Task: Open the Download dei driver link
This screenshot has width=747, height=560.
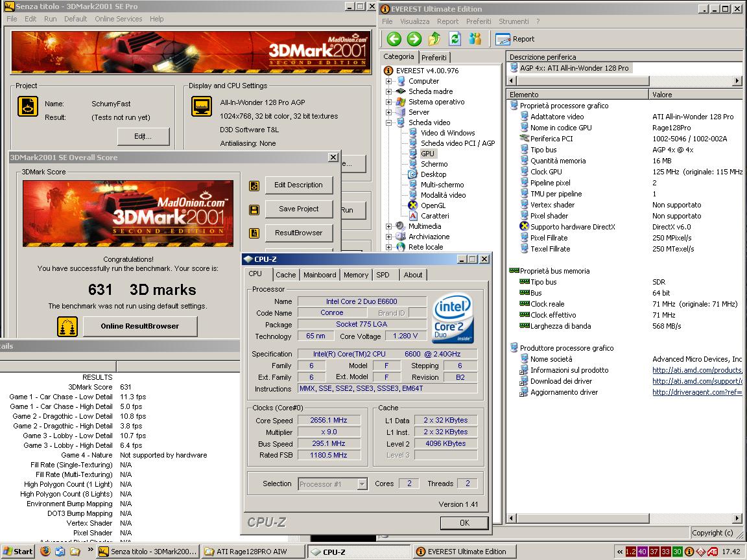Action: 697,381
